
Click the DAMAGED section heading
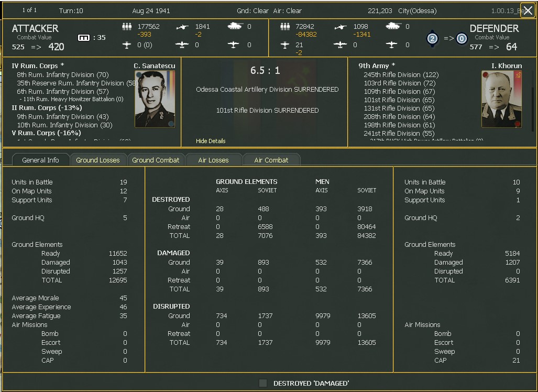[173, 253]
